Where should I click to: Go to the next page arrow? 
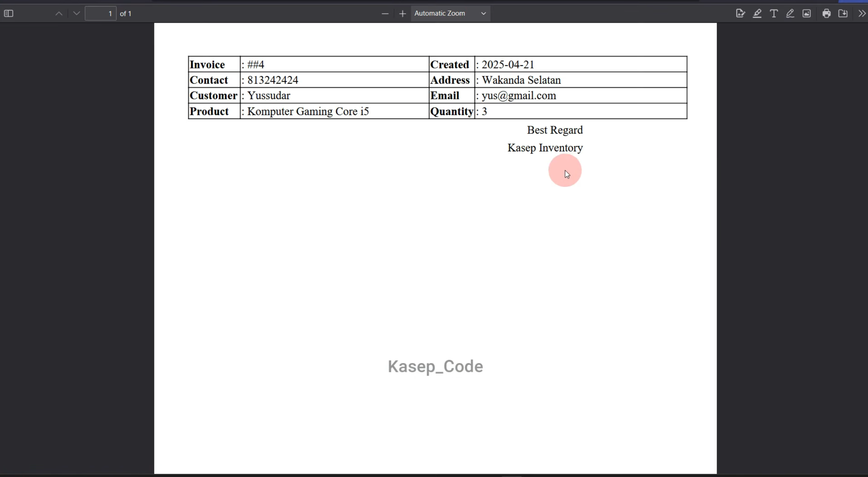click(x=76, y=14)
